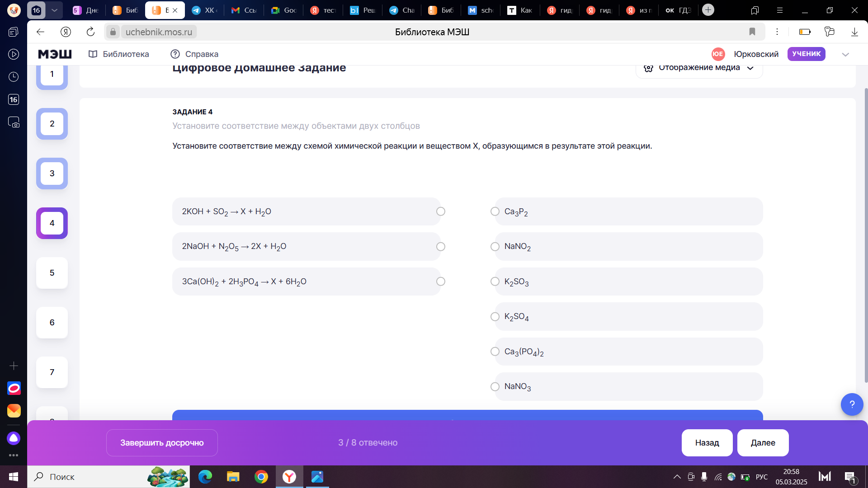Switch to the Как browser tab
Screen dimensions: 868x488
[x=520, y=10]
